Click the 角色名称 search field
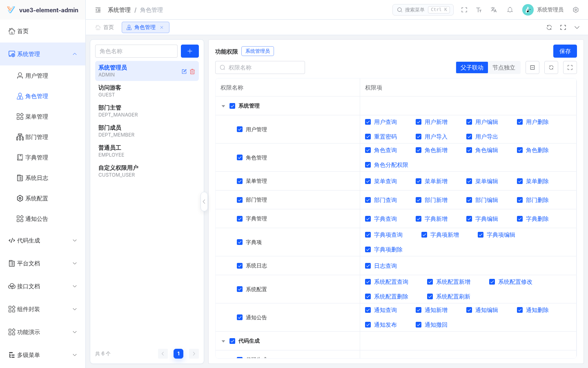The image size is (588, 368). (136, 51)
